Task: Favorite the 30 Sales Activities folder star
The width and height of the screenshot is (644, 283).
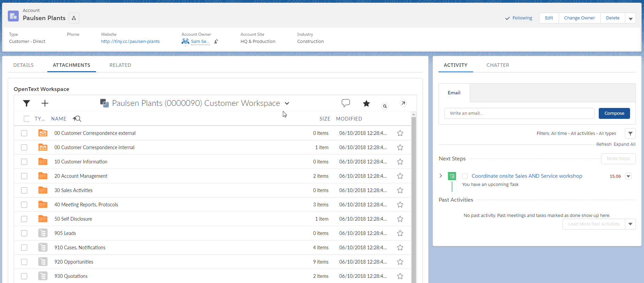Action: (x=400, y=190)
